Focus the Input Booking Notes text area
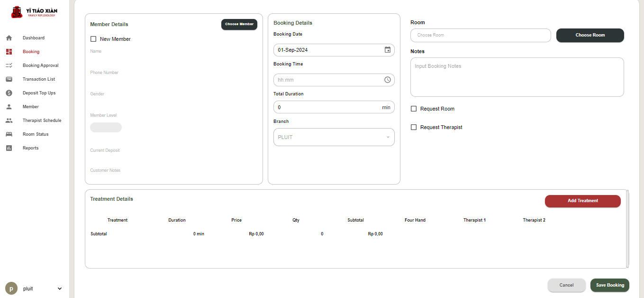The height and width of the screenshot is (298, 644). [517, 77]
